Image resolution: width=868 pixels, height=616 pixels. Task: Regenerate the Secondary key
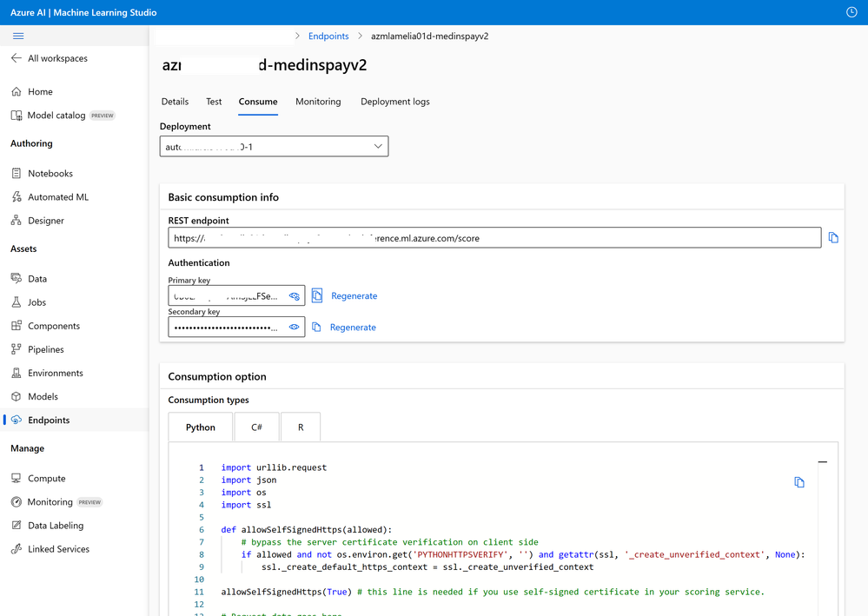coord(353,328)
